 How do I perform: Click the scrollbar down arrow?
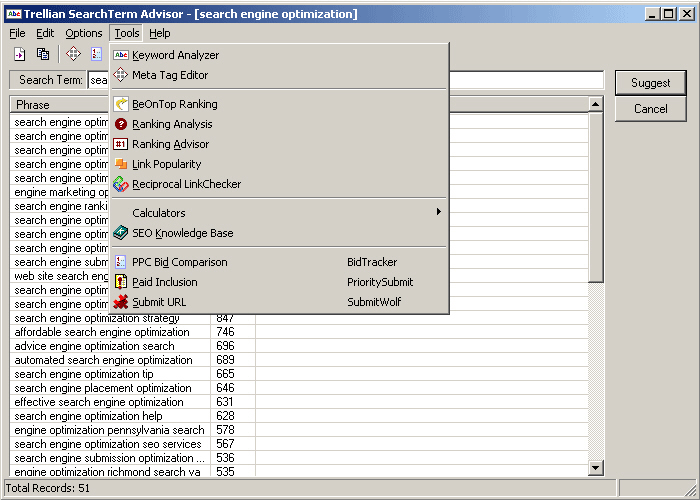(x=596, y=468)
